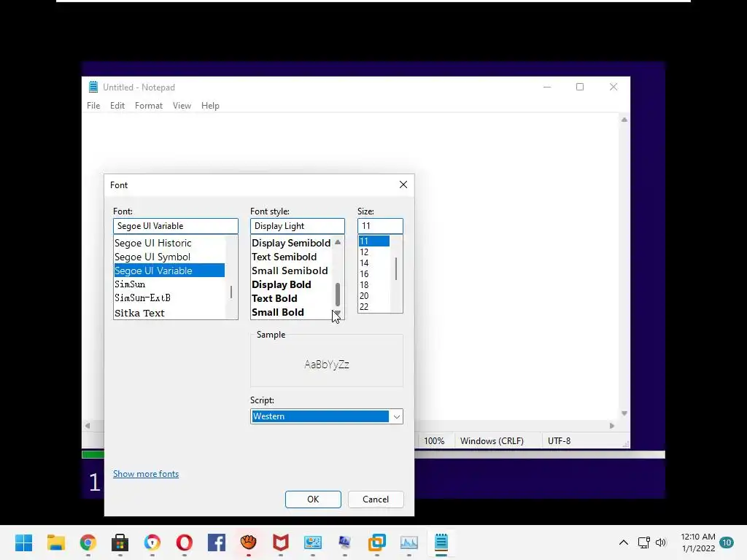The image size is (747, 560).
Task: Open the Opera browser taskbar icon
Action: tap(185, 542)
